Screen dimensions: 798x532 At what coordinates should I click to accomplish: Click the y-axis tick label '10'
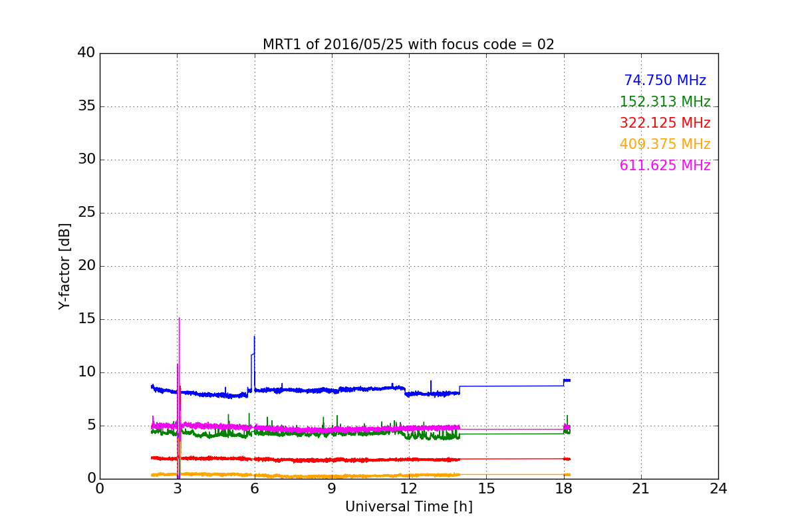tap(86, 372)
